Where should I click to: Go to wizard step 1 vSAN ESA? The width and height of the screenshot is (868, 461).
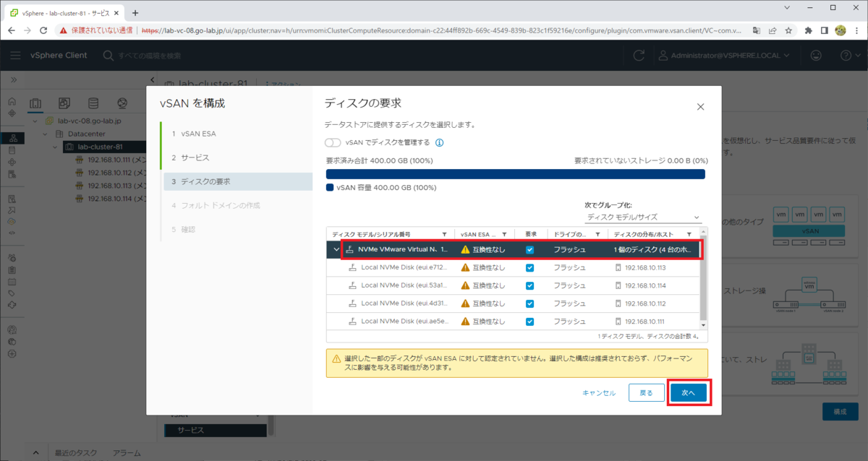click(236, 134)
